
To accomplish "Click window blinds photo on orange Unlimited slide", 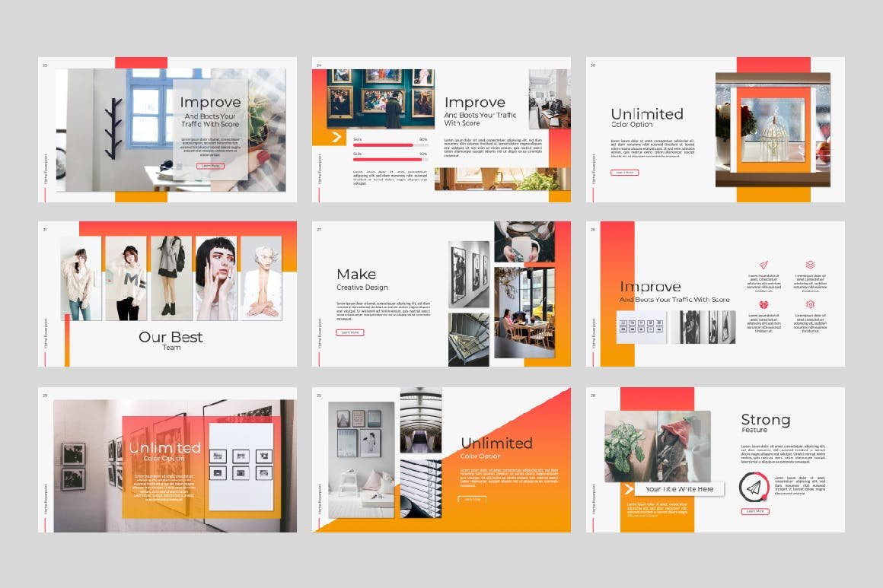I will coord(421,488).
